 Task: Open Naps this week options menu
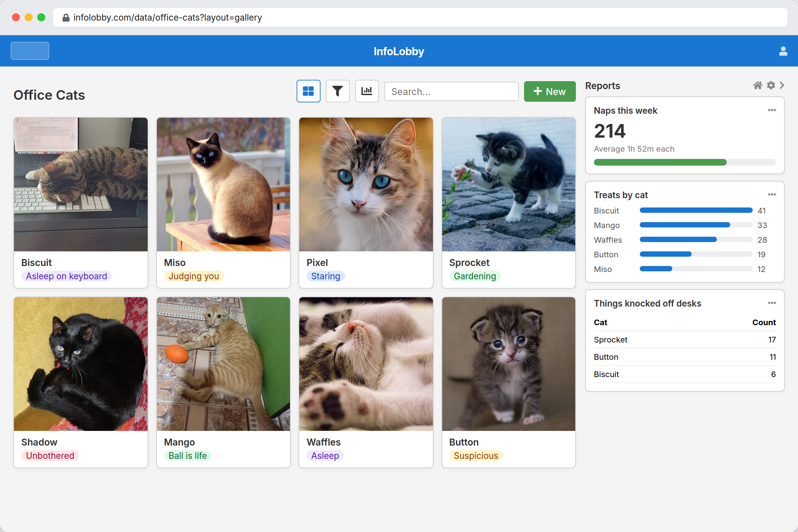tap(772, 110)
